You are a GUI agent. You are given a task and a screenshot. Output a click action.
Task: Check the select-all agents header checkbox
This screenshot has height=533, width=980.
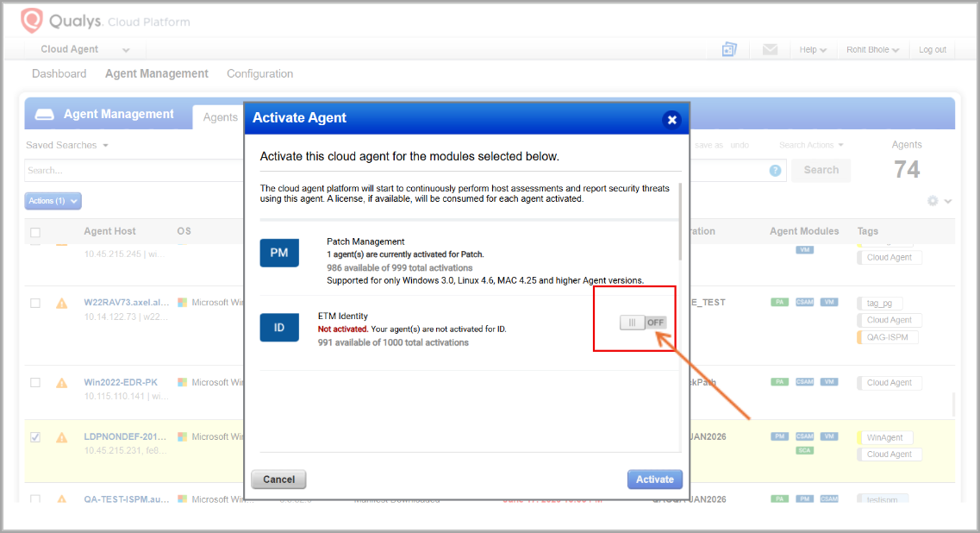pyautogui.click(x=35, y=232)
